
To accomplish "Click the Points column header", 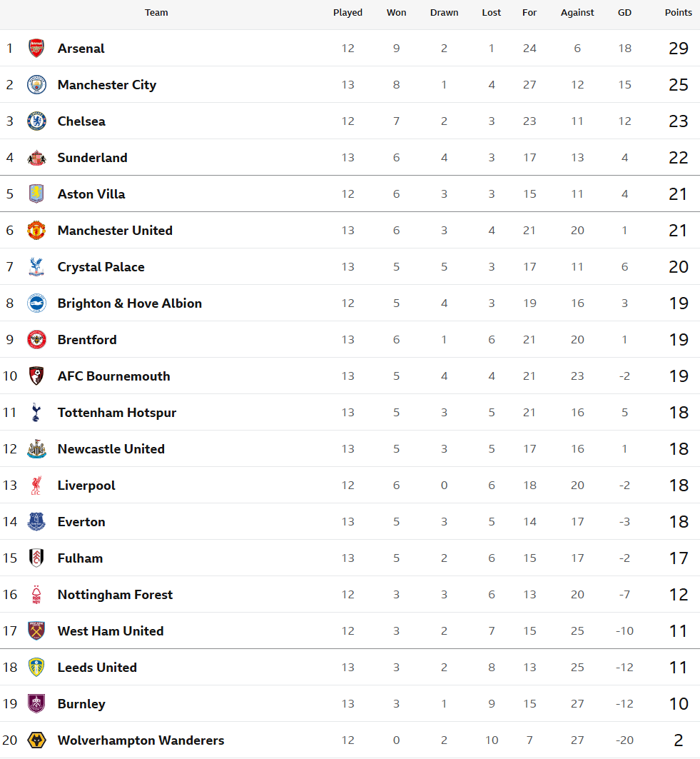I will tap(678, 13).
